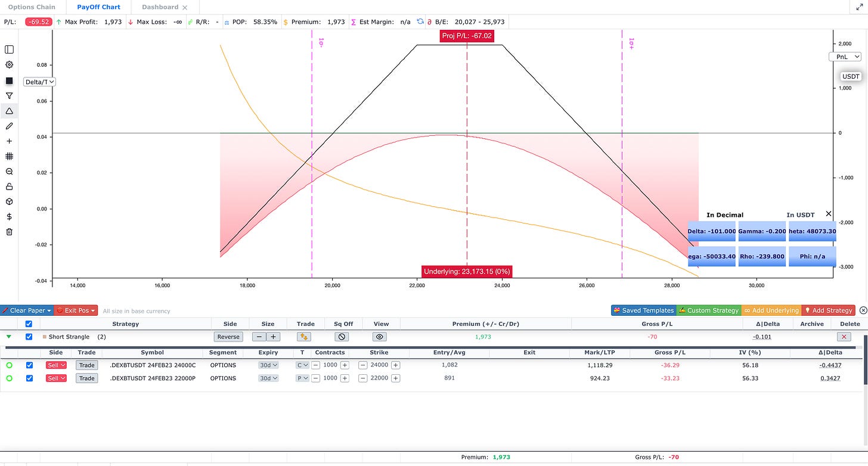Click the dollar sign sidebar icon

(9, 217)
